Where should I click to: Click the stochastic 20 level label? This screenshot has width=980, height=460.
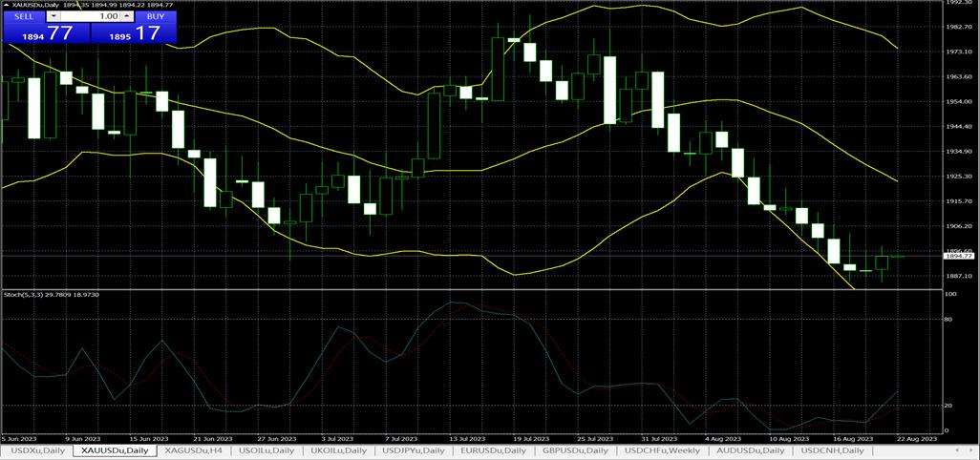pos(949,406)
